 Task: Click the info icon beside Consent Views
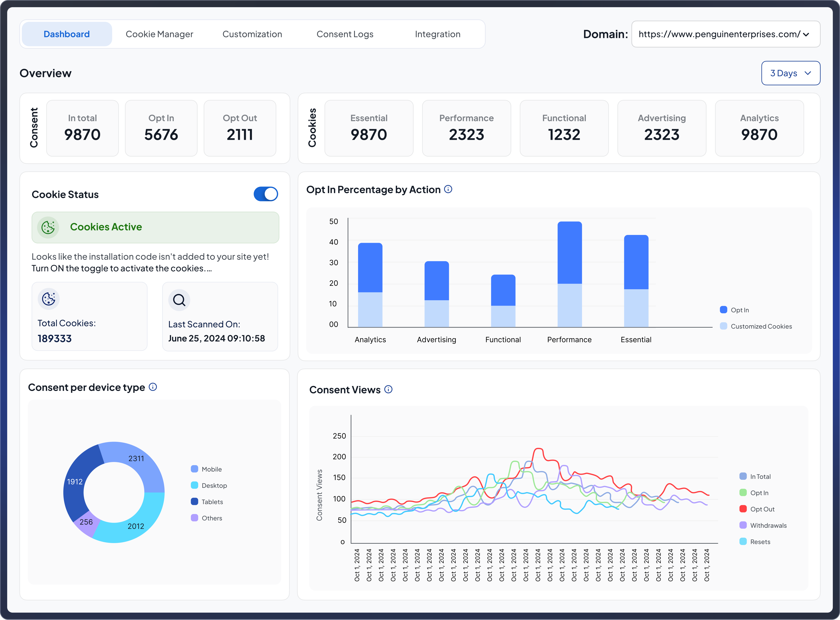(388, 390)
